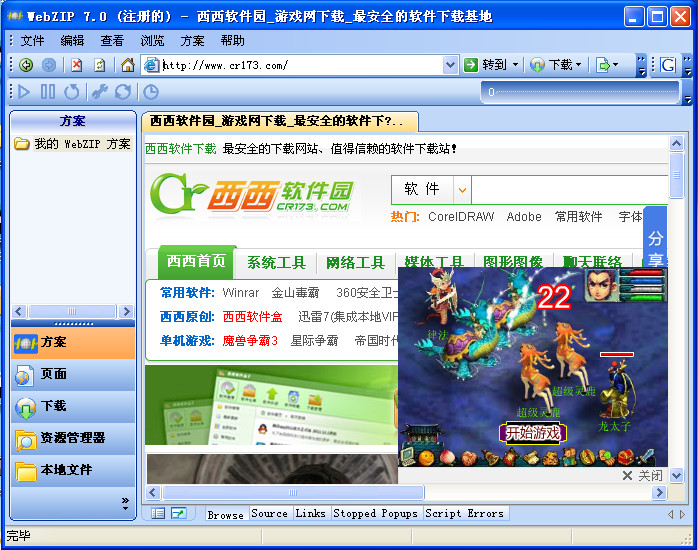Open the 系统工具 navigation link

pos(276,263)
